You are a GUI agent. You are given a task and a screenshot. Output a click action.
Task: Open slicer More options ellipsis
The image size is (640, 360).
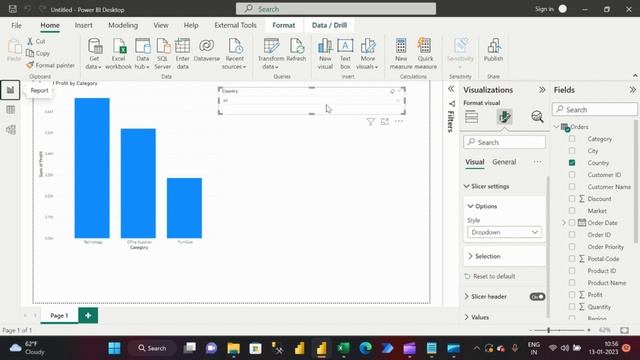coord(399,121)
